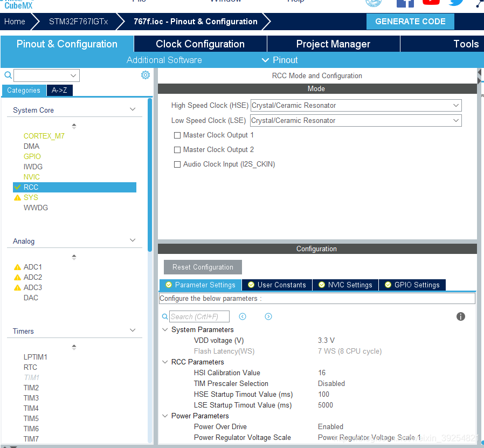Image resolution: width=484 pixels, height=448 pixels.
Task: Click the warning icon next to SYS
Action: point(18,198)
